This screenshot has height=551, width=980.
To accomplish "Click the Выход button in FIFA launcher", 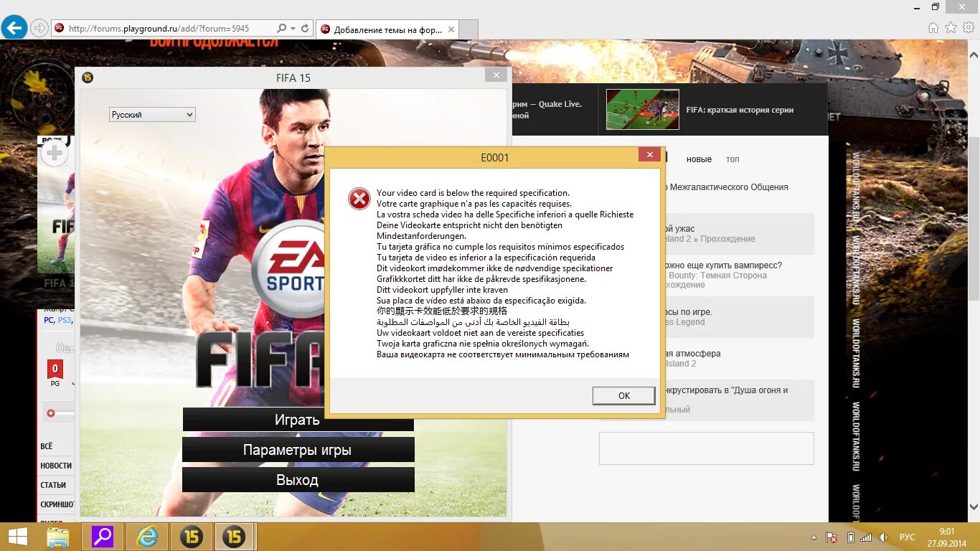I will pyautogui.click(x=298, y=480).
